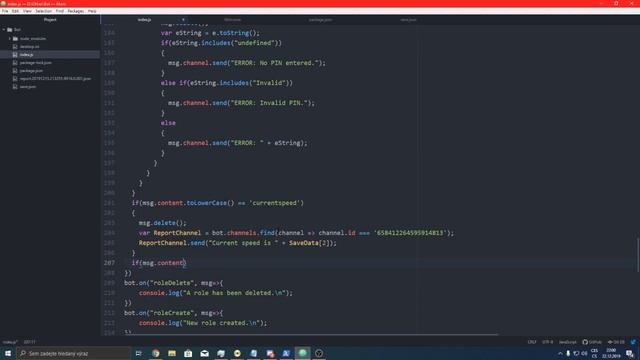Click the "New role created" console.log line

point(202,323)
